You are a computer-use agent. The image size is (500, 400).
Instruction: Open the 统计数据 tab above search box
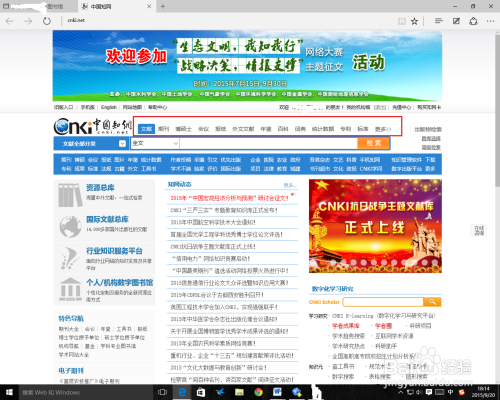(323, 129)
